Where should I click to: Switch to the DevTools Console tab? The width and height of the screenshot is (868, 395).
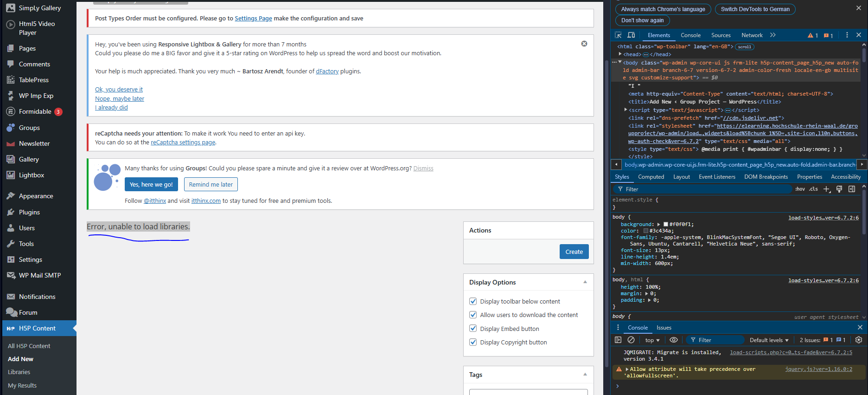[690, 35]
